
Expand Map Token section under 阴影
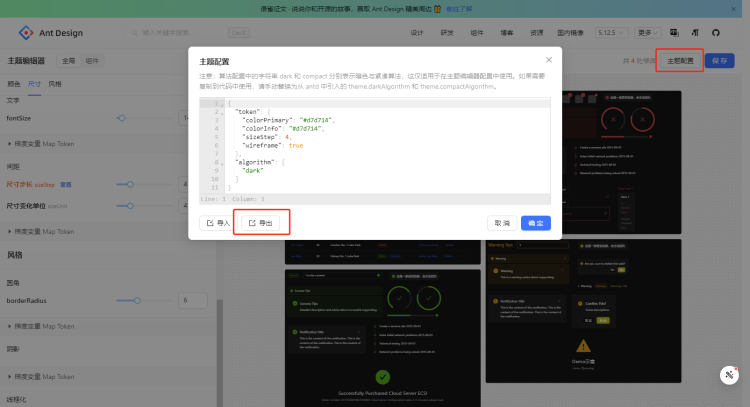tap(41, 377)
